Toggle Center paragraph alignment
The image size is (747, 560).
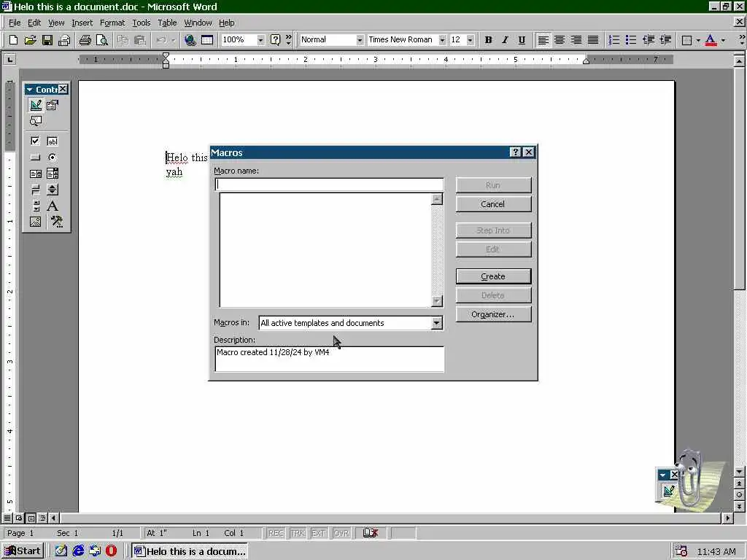(560, 40)
